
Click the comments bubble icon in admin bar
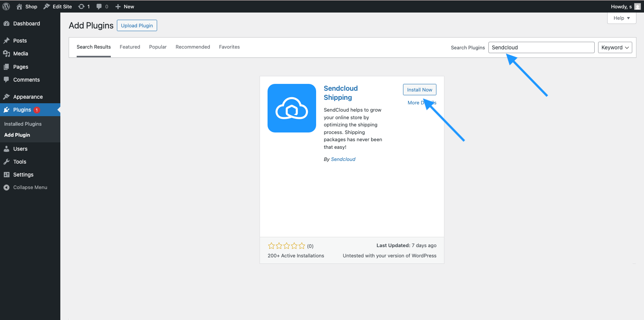pyautogui.click(x=99, y=6)
